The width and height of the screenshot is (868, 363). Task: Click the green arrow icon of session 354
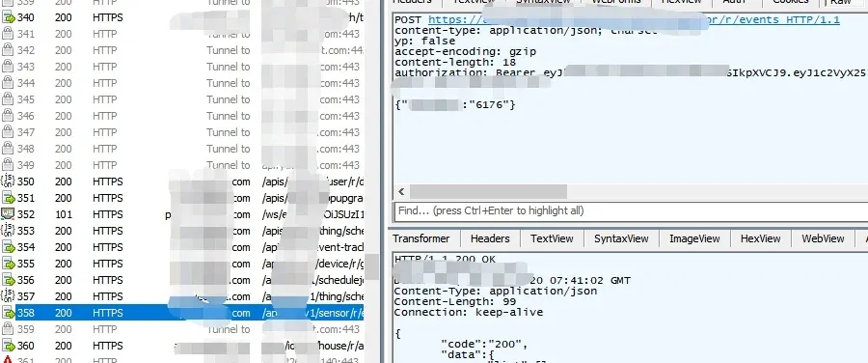tap(8, 247)
